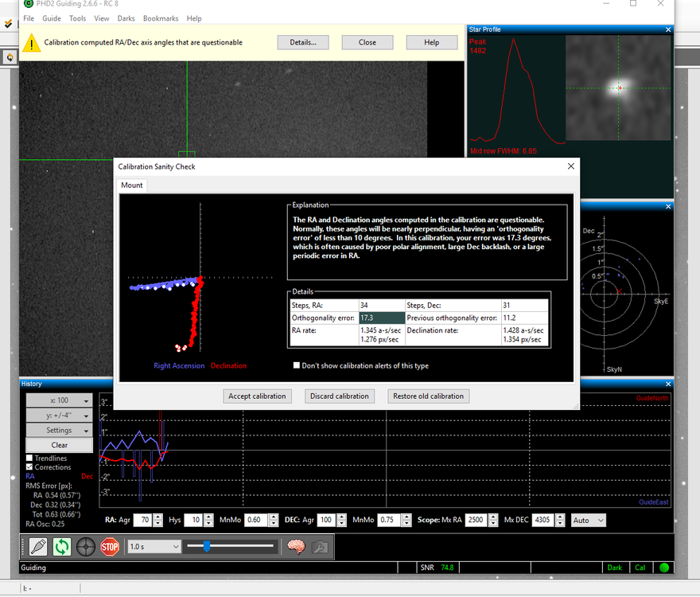Untick the Corrections checkbox
The image size is (700, 597).
pos(29,467)
